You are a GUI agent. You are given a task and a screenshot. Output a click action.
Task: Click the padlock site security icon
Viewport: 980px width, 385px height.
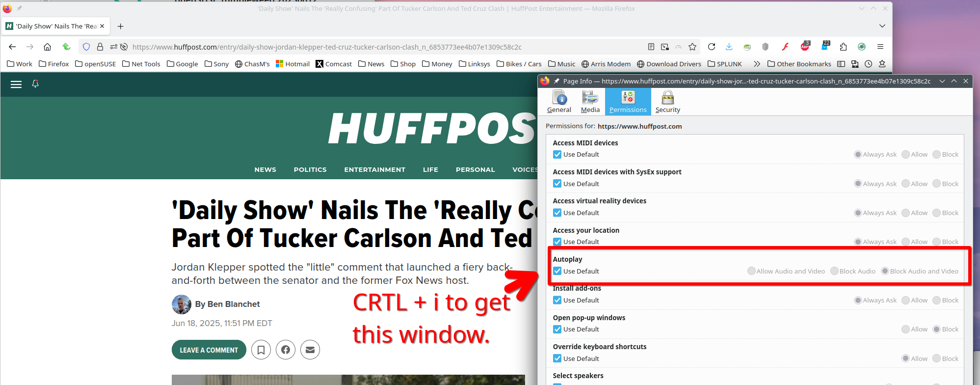pos(100,47)
